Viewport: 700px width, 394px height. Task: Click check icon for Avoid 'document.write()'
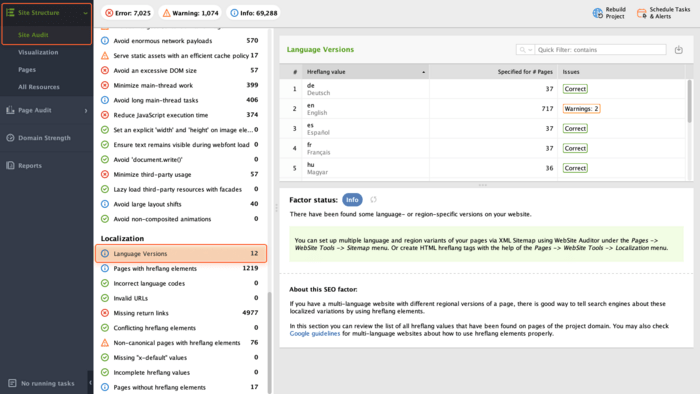104,159
